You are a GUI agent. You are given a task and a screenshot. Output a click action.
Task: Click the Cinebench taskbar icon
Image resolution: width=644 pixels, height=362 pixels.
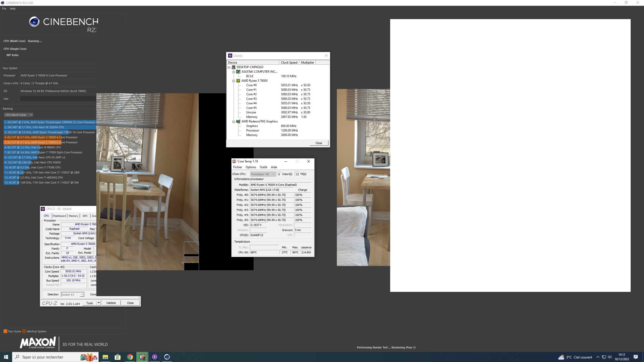167,357
